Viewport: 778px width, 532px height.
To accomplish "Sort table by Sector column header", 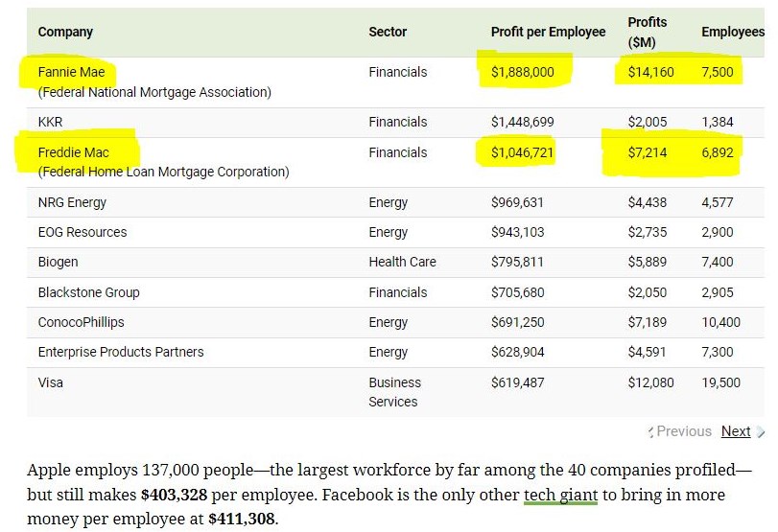I will (x=387, y=32).
